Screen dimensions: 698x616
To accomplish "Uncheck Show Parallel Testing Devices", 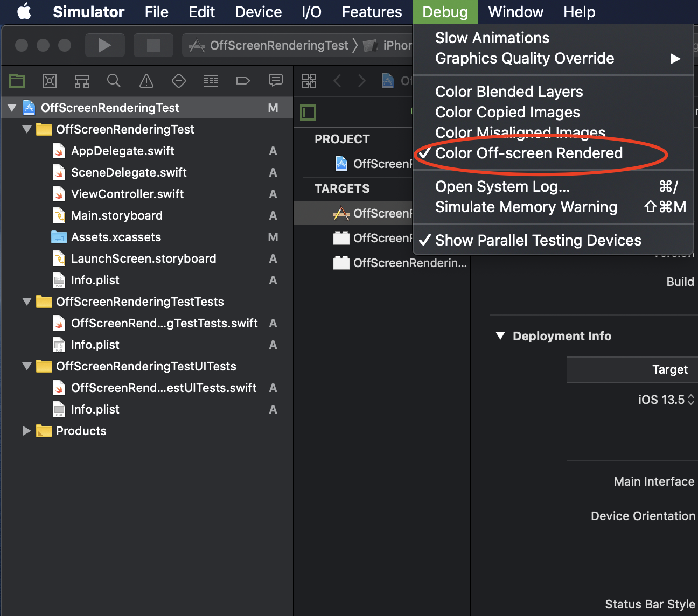I will click(x=553, y=240).
